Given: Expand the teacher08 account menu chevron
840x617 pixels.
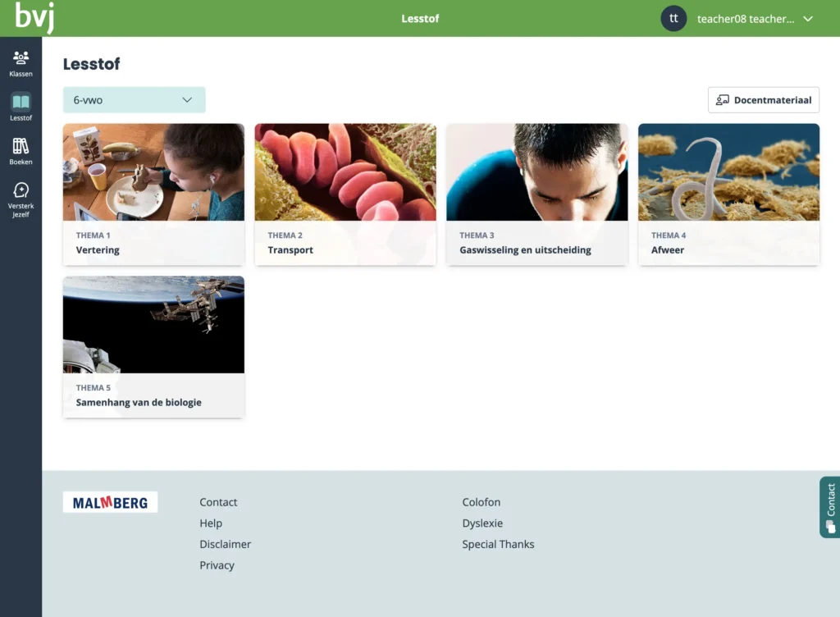Looking at the screenshot, I should 807,19.
